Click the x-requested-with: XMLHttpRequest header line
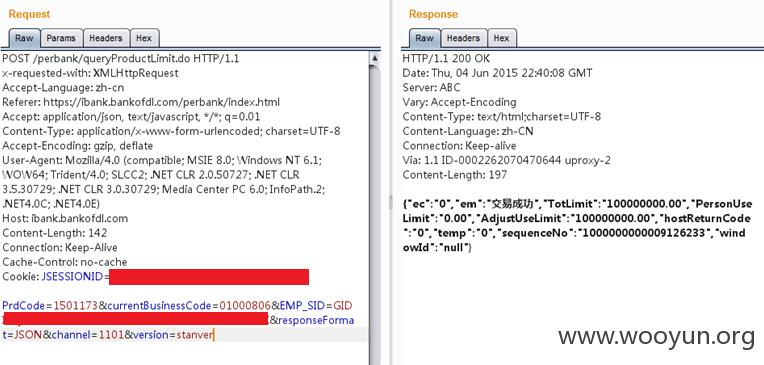Image resolution: width=764 pixels, height=365 pixels. pyautogui.click(x=90, y=73)
